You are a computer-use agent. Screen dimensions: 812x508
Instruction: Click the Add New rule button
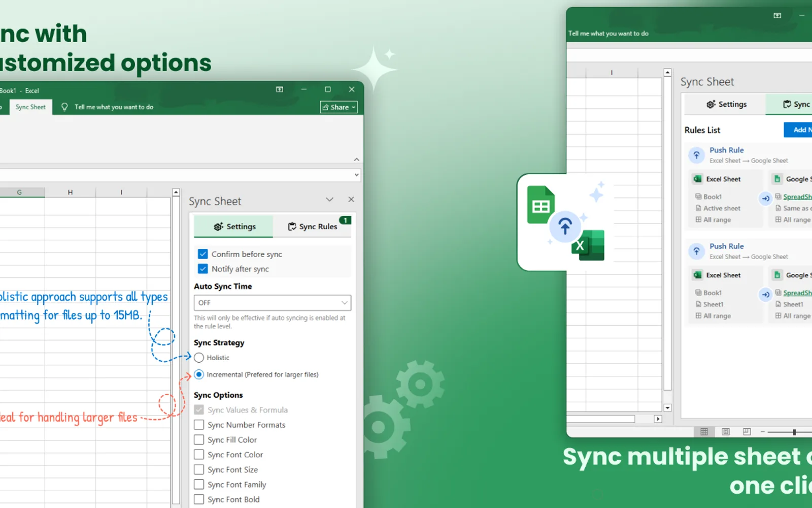pyautogui.click(x=798, y=130)
